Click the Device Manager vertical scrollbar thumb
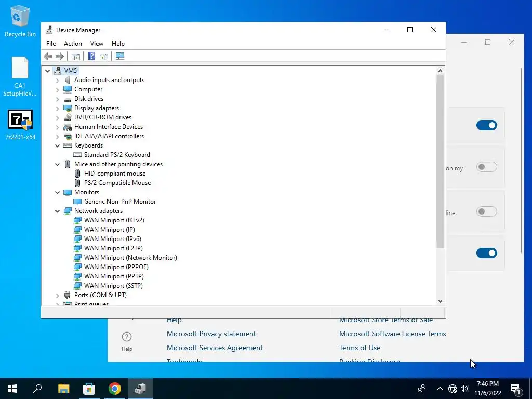The image size is (532, 399). pos(440,162)
